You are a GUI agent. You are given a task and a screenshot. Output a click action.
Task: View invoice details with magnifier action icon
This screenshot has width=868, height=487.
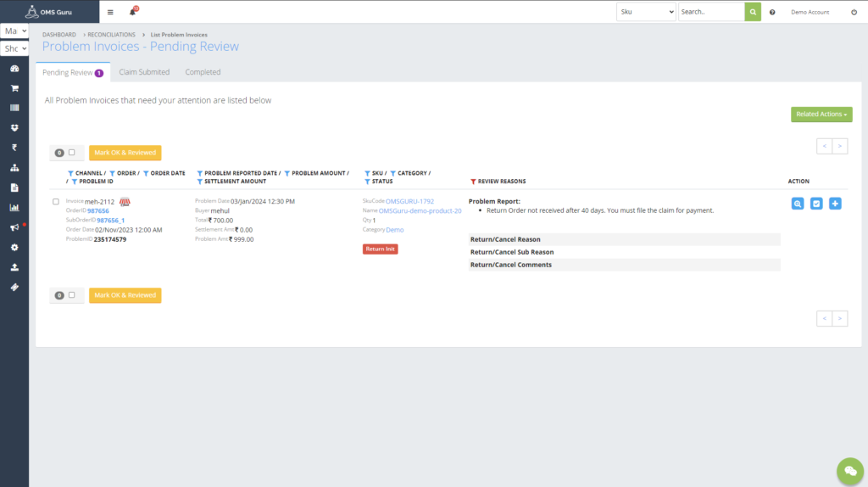point(798,204)
